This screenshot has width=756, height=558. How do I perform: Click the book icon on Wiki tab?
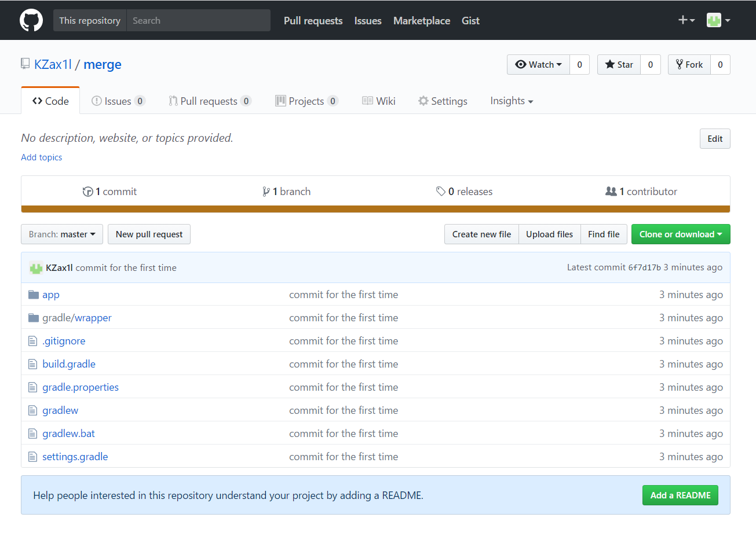tap(367, 101)
